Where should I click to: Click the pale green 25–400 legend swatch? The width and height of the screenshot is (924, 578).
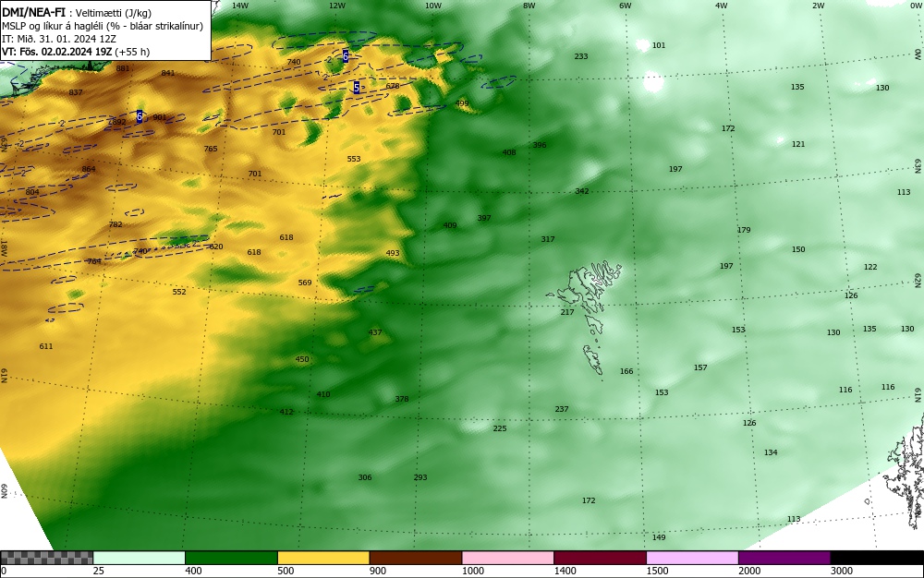(x=140, y=558)
